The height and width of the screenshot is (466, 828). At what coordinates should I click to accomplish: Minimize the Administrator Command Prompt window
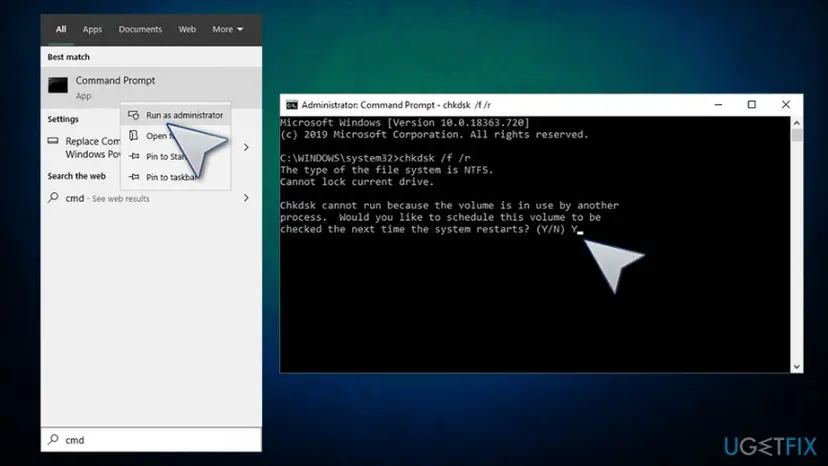(718, 105)
